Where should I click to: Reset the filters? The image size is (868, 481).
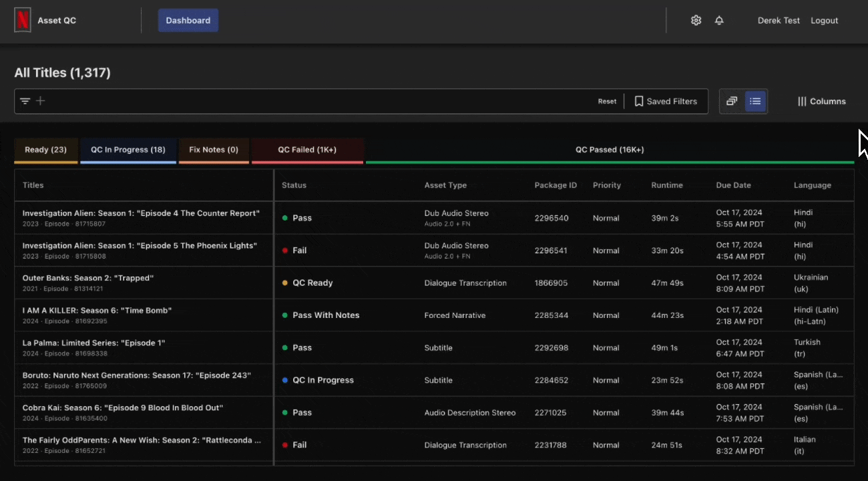click(x=607, y=102)
